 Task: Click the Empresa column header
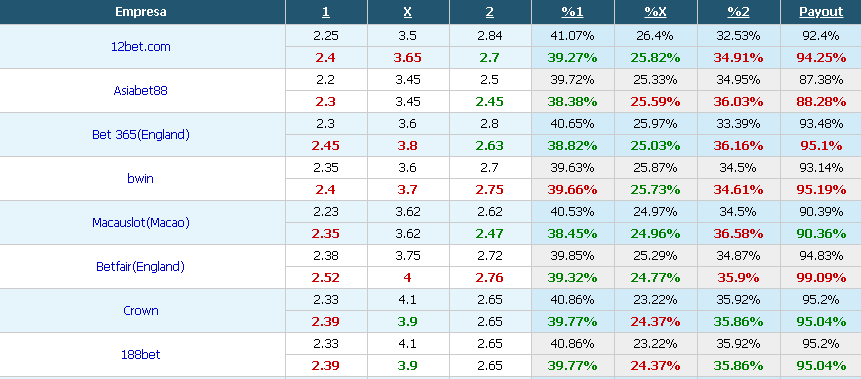pos(141,12)
